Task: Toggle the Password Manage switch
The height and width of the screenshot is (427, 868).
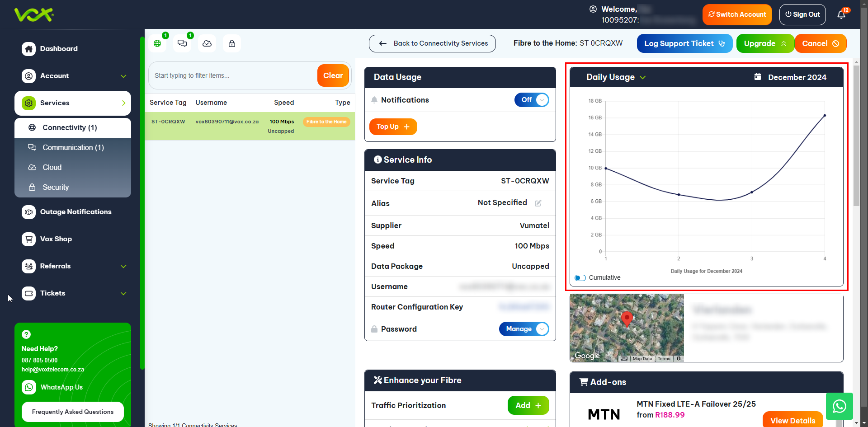Action: coord(524,329)
